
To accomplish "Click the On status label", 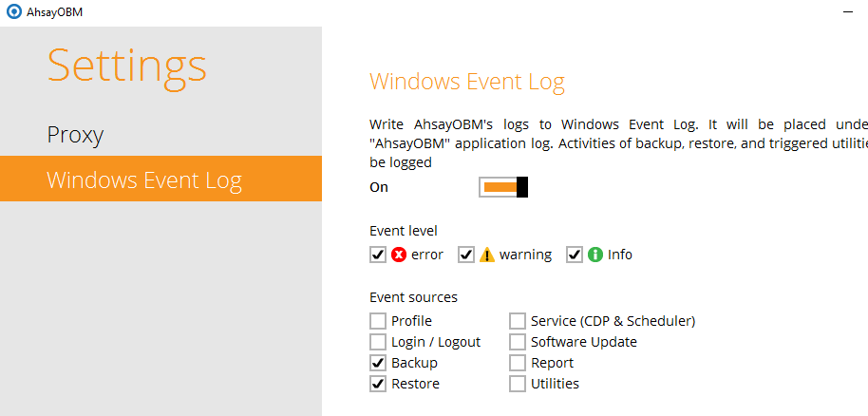I will [x=379, y=187].
